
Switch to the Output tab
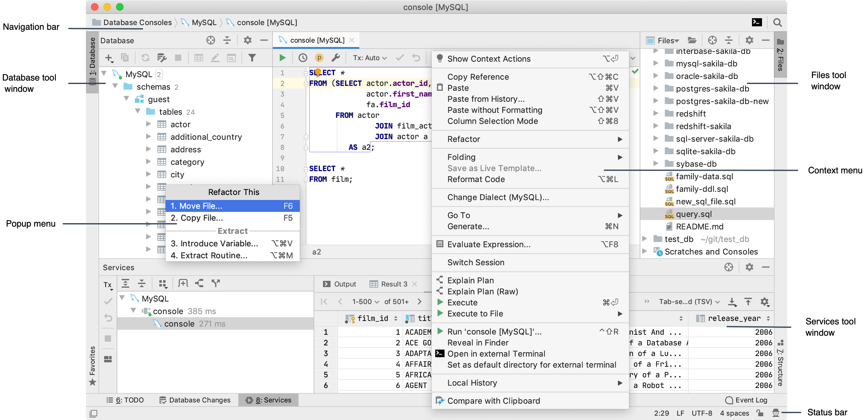point(339,284)
